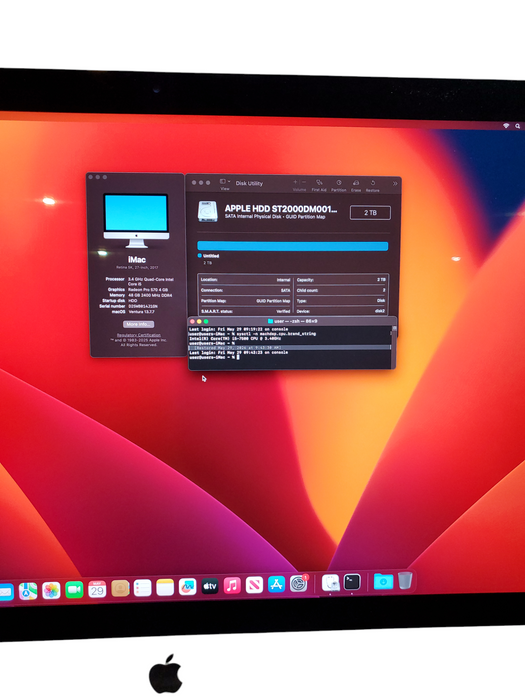Close the Terminal window with red button
This screenshot has height=700, width=525.
pyautogui.click(x=193, y=321)
